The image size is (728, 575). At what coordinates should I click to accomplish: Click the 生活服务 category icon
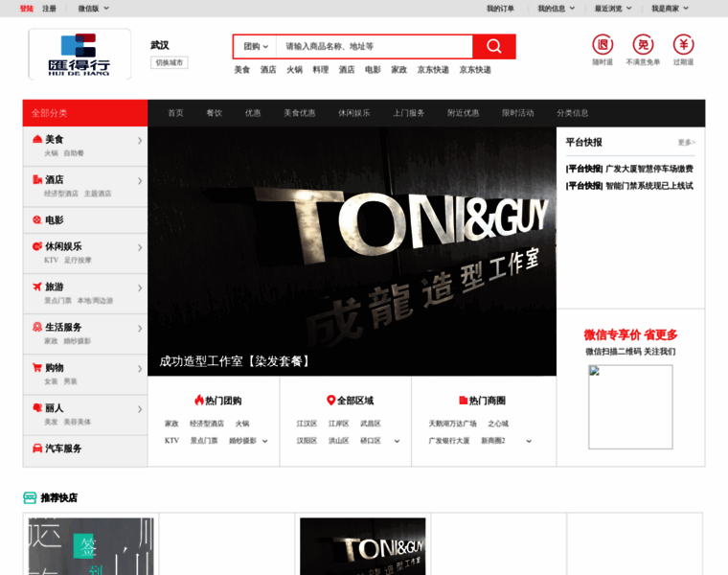tap(37, 327)
